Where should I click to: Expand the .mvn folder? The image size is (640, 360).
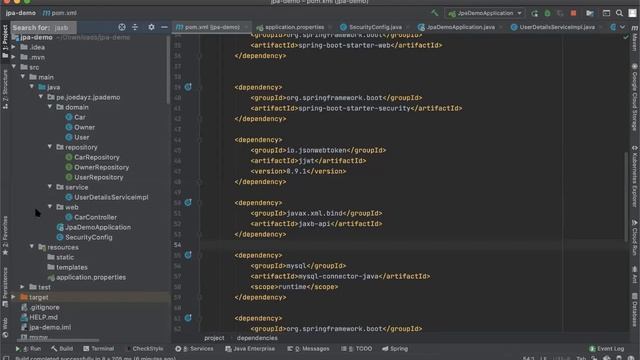pos(13,57)
